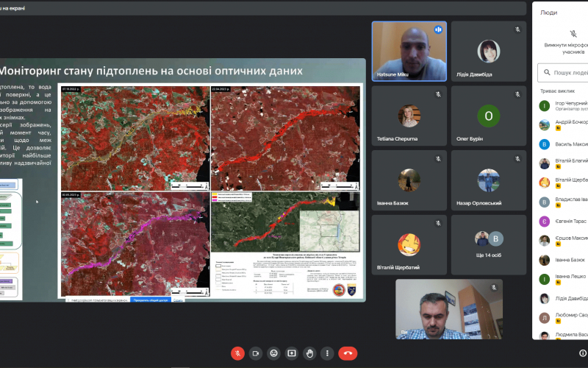This screenshot has width=588, height=368.
Task: Click 'Андрій Бочкор' in people list
Action: pyautogui.click(x=571, y=122)
